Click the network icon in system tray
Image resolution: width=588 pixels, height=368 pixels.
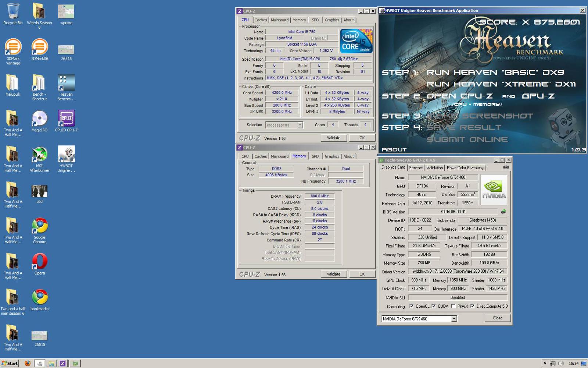tap(553, 363)
